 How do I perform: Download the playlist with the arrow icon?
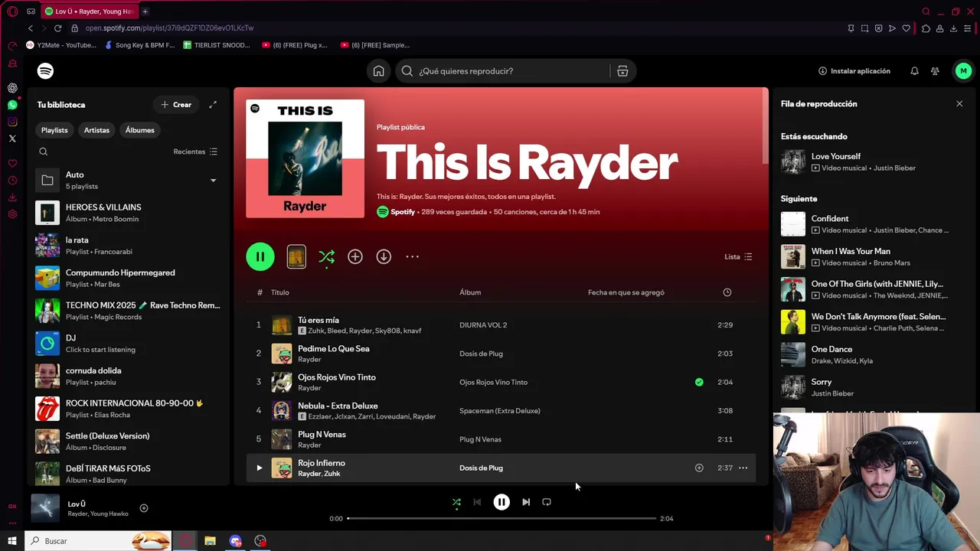384,256
